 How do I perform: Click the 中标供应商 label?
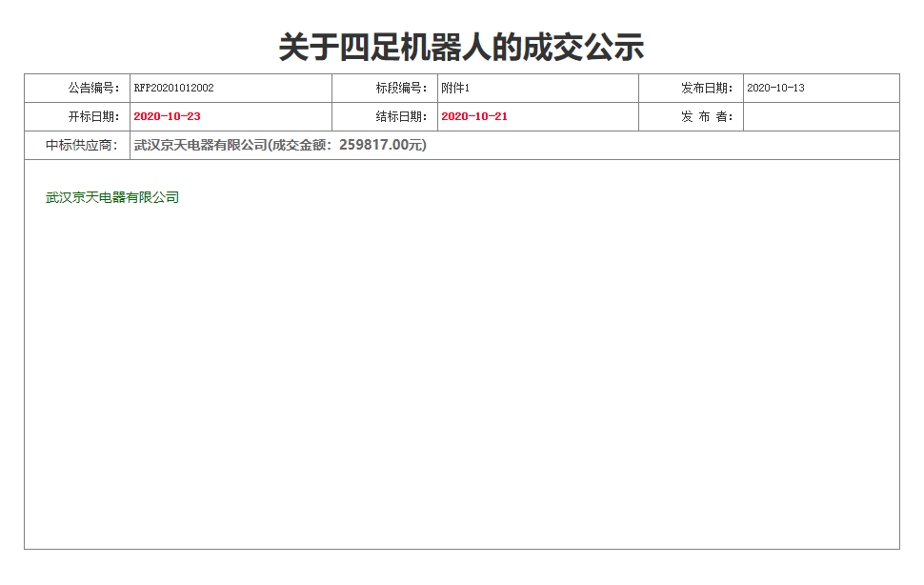tap(83, 145)
